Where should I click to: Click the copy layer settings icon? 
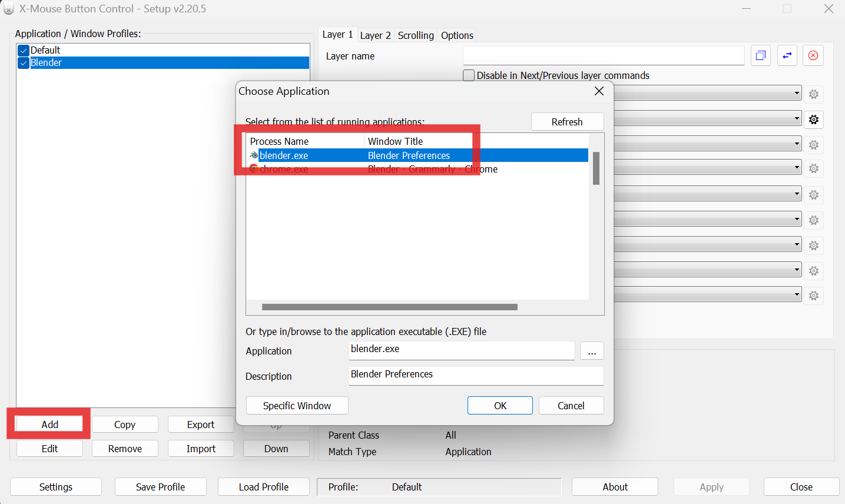pyautogui.click(x=760, y=55)
